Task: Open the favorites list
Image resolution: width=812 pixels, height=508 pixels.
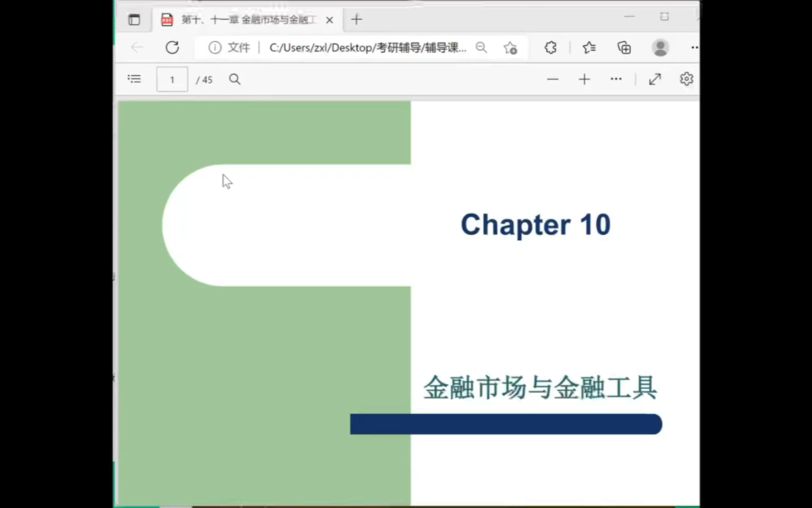Action: (589, 47)
